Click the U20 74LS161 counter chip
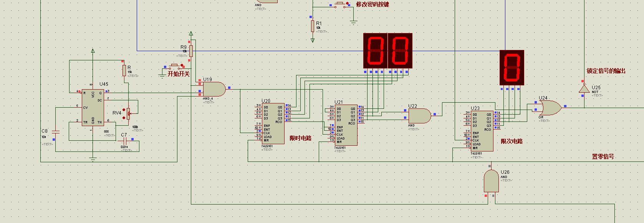 coord(273,123)
